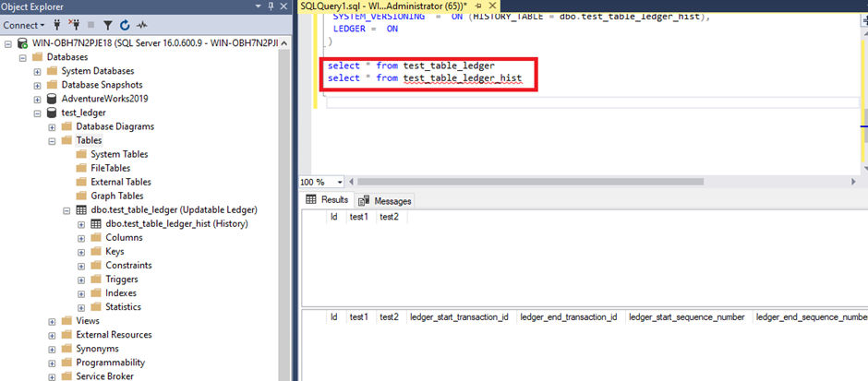Image resolution: width=868 pixels, height=381 pixels.
Task: Click the Refresh icon in Object Explorer
Action: tap(125, 25)
